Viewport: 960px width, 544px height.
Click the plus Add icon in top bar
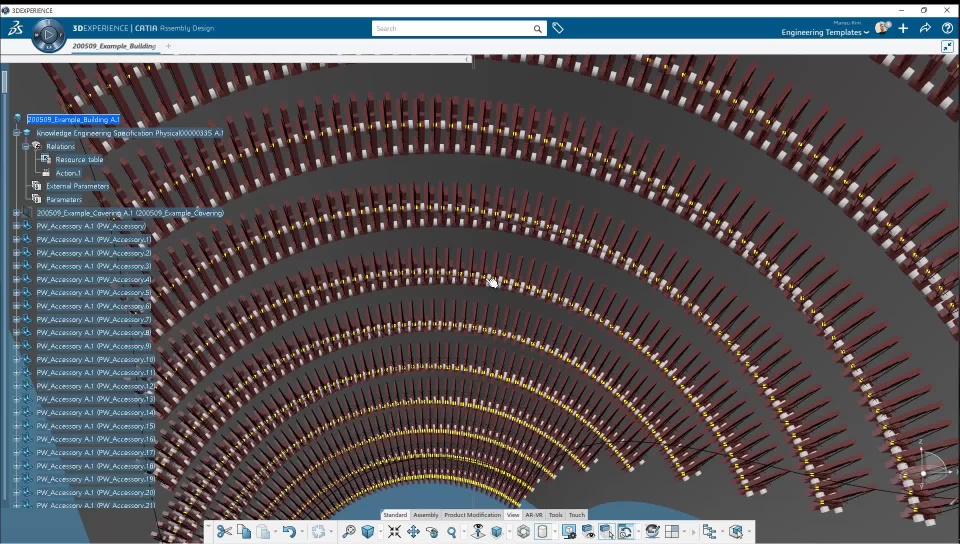point(903,28)
